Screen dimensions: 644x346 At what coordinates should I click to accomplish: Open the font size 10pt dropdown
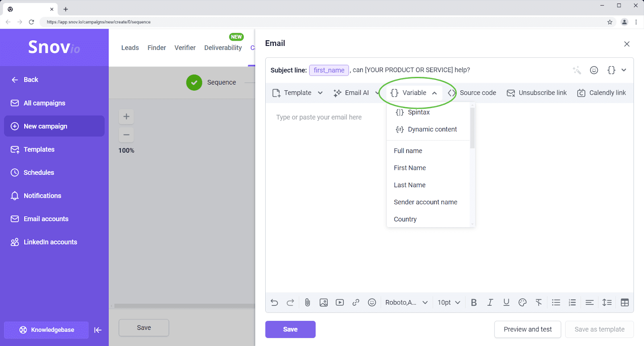point(449,302)
